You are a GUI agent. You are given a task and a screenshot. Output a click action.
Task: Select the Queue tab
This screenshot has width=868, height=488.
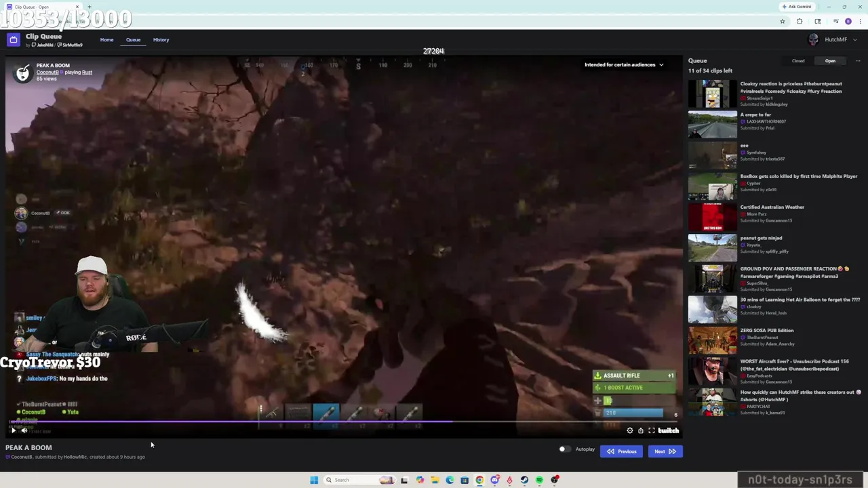(133, 40)
